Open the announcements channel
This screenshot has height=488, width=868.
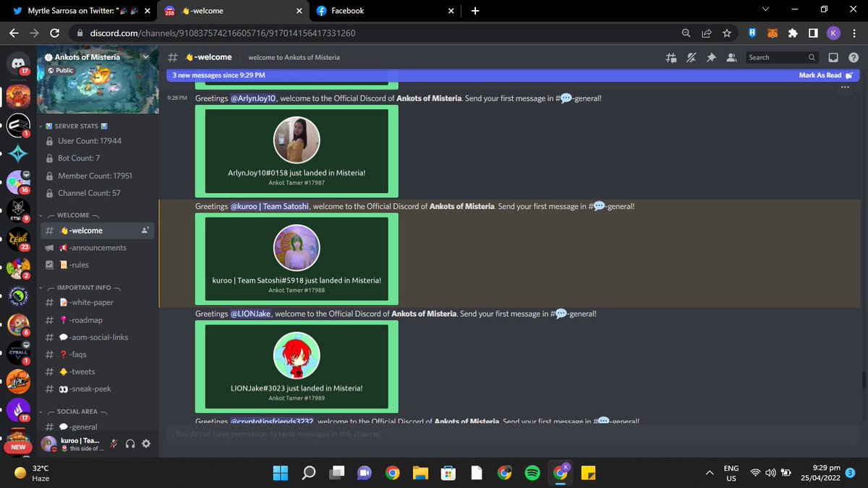[x=97, y=247]
